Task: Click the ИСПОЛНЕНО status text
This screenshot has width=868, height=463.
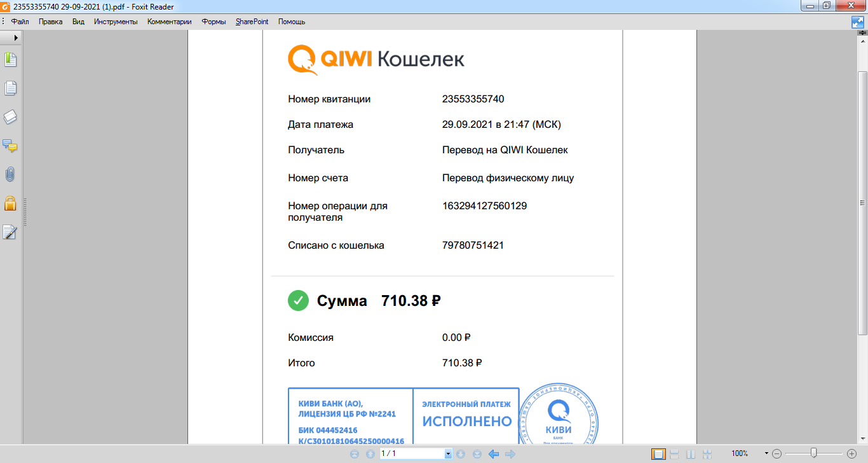Action: (x=467, y=422)
